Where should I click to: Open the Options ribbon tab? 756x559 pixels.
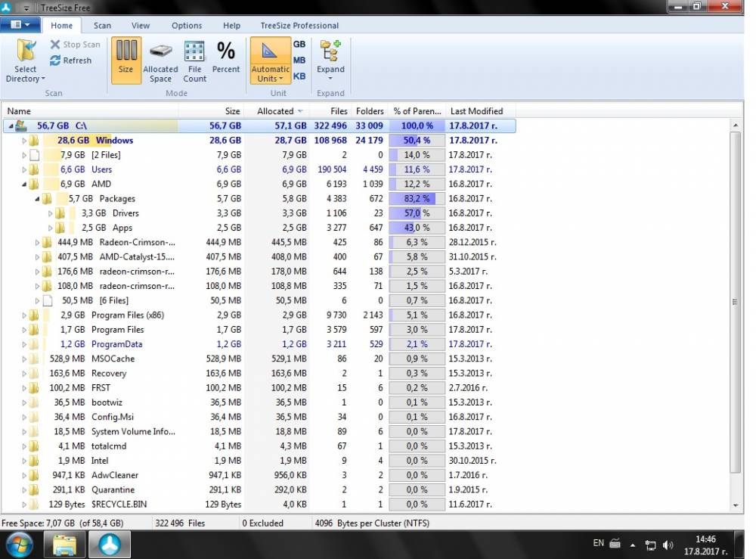[187, 26]
